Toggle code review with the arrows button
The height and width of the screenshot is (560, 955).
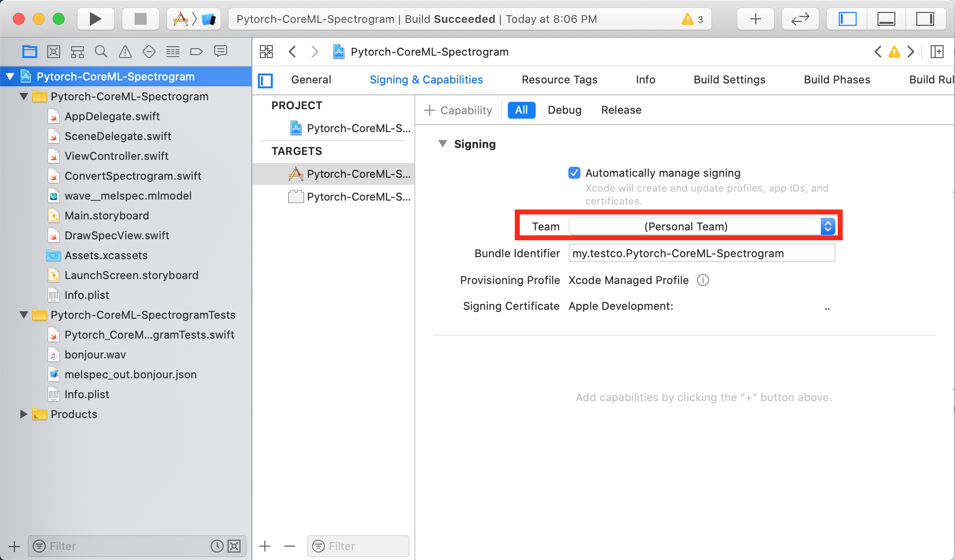coord(800,19)
